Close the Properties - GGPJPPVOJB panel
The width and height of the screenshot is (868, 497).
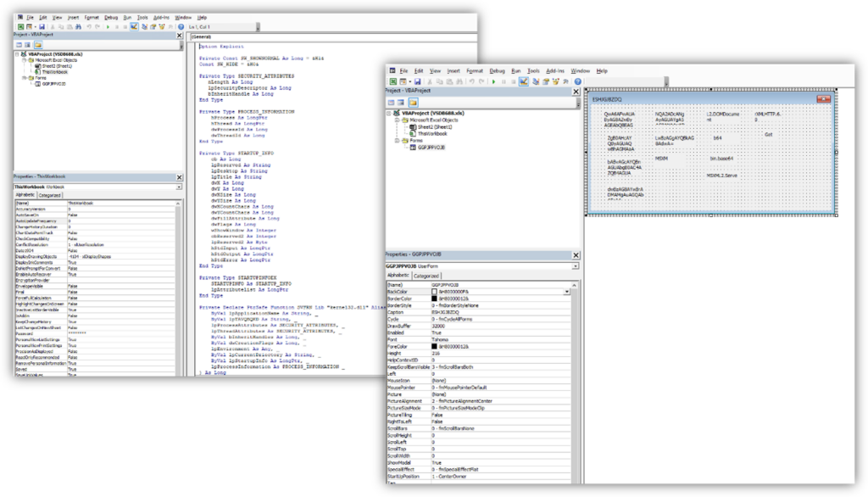[576, 255]
